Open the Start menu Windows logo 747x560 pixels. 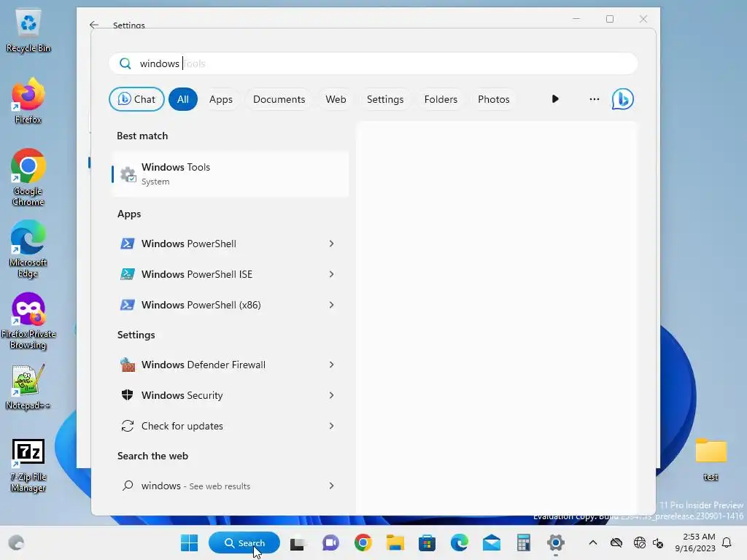(189, 542)
